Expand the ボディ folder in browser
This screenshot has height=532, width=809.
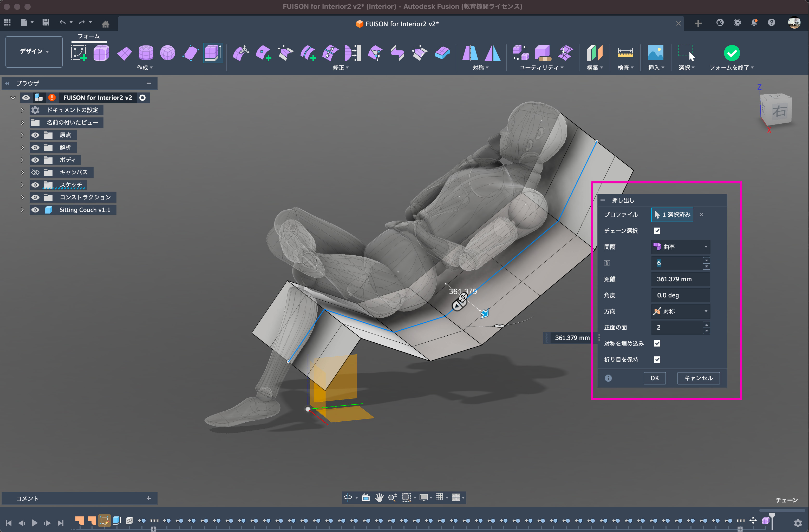(x=22, y=160)
